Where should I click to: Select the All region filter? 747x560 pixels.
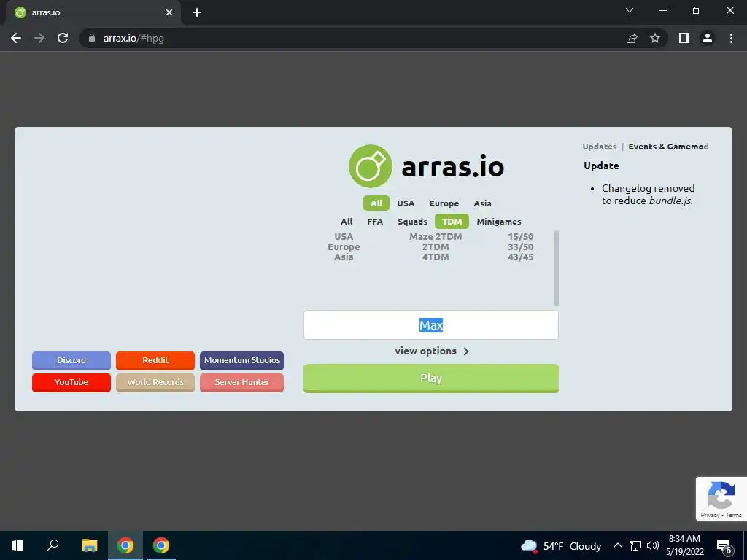(x=376, y=203)
